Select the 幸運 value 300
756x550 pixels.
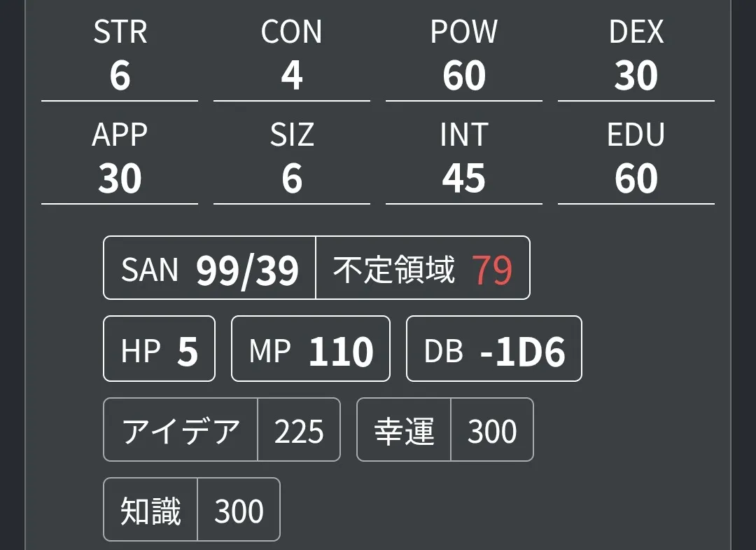492,431
